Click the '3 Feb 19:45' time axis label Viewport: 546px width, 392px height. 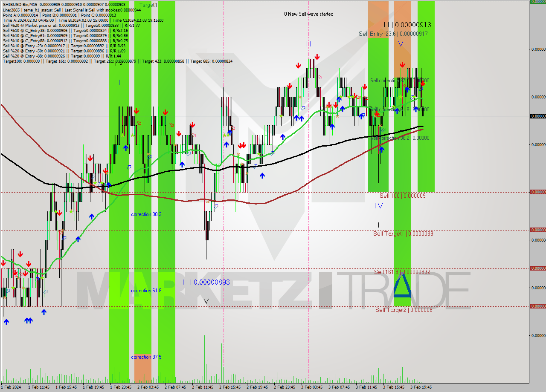tap(421, 387)
